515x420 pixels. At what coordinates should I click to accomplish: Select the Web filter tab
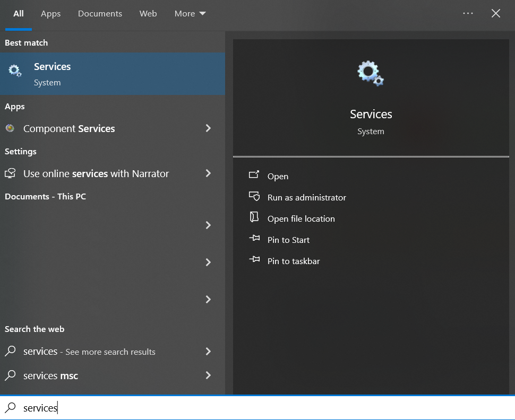point(148,13)
